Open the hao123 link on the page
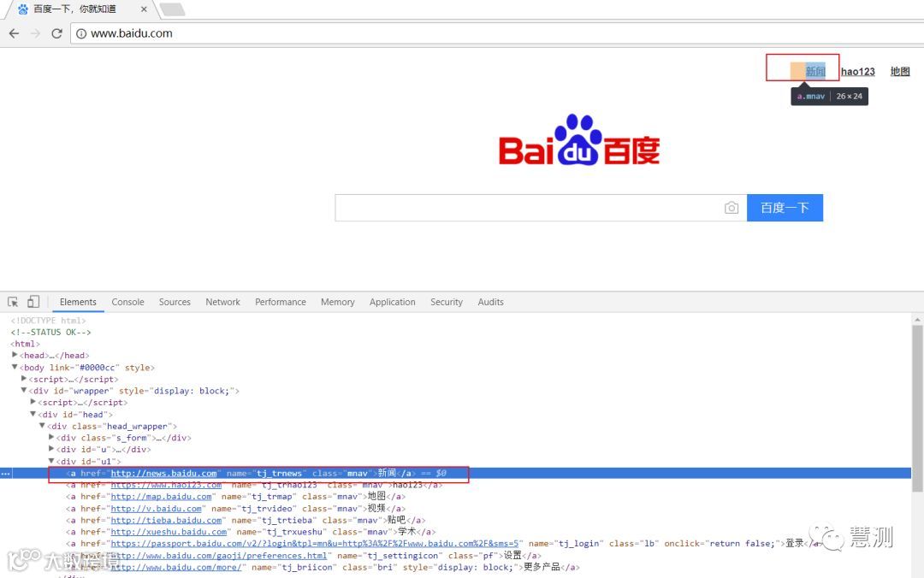The height and width of the screenshot is (578, 924). pyautogui.click(x=858, y=71)
